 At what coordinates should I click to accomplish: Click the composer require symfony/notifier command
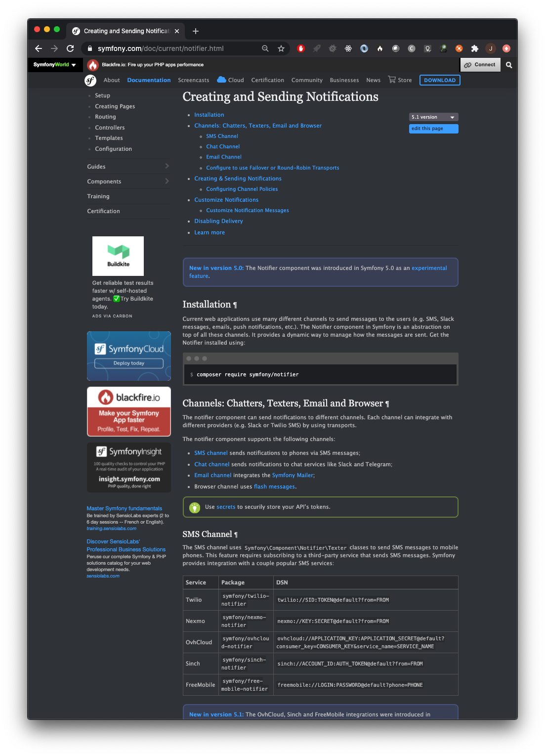tap(248, 375)
